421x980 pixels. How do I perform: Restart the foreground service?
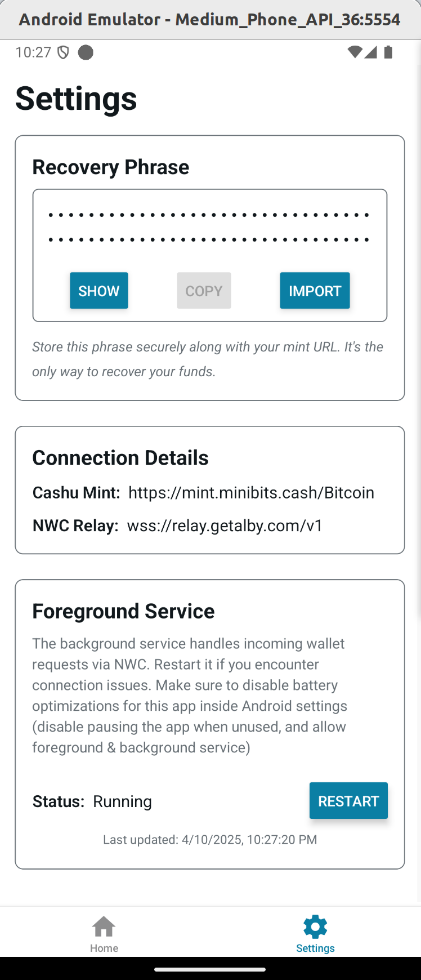point(348,800)
